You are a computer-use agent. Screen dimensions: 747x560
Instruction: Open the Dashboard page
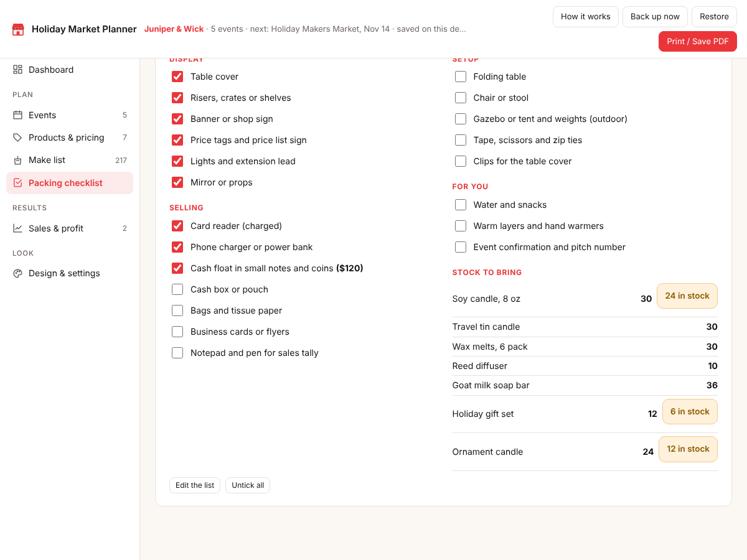[70, 70]
